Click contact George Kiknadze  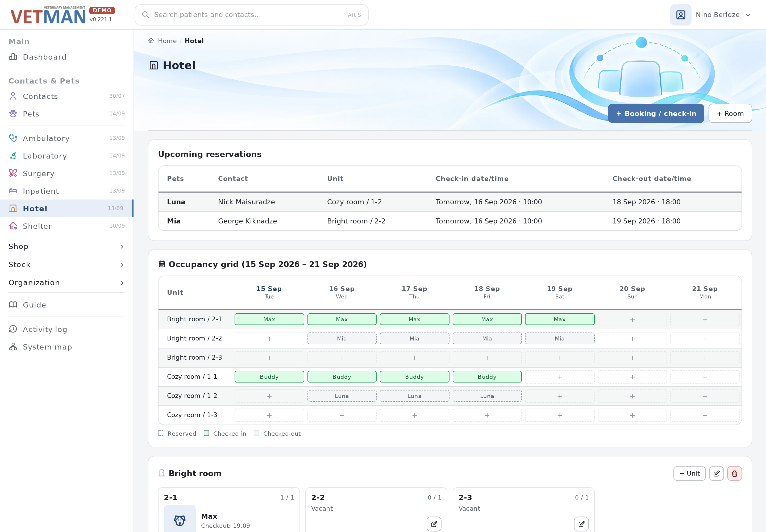pyautogui.click(x=247, y=221)
